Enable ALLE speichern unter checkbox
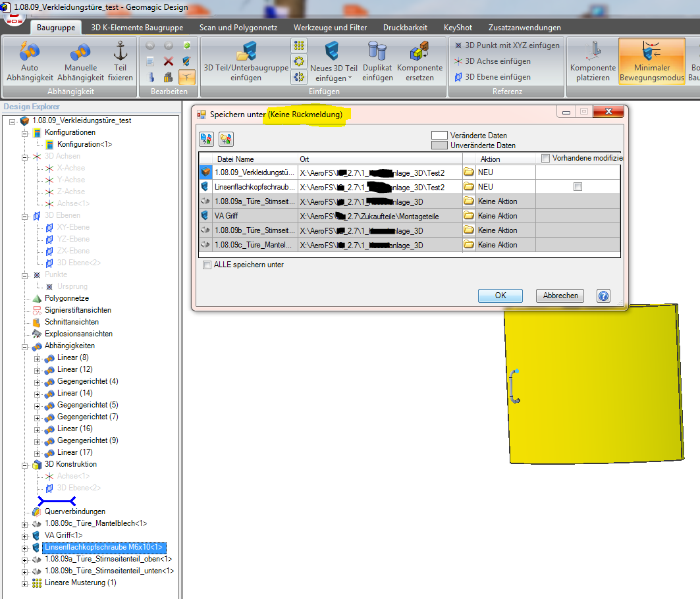The image size is (700, 599). 207,265
